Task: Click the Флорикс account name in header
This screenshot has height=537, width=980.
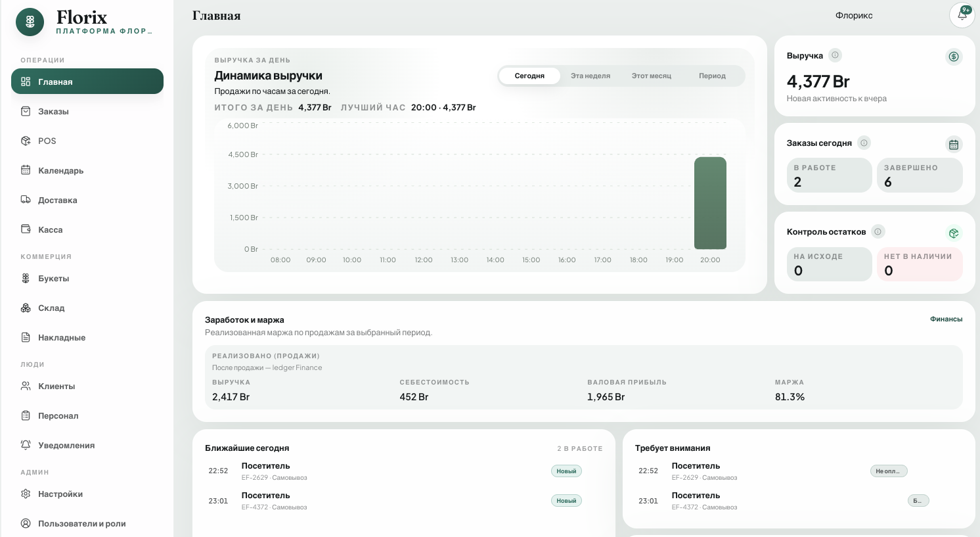Action: 854,15
